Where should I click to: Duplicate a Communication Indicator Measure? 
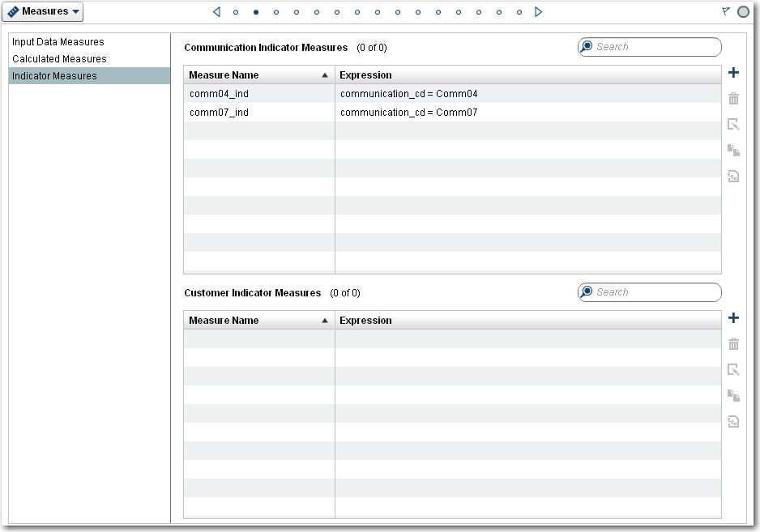coord(733,150)
